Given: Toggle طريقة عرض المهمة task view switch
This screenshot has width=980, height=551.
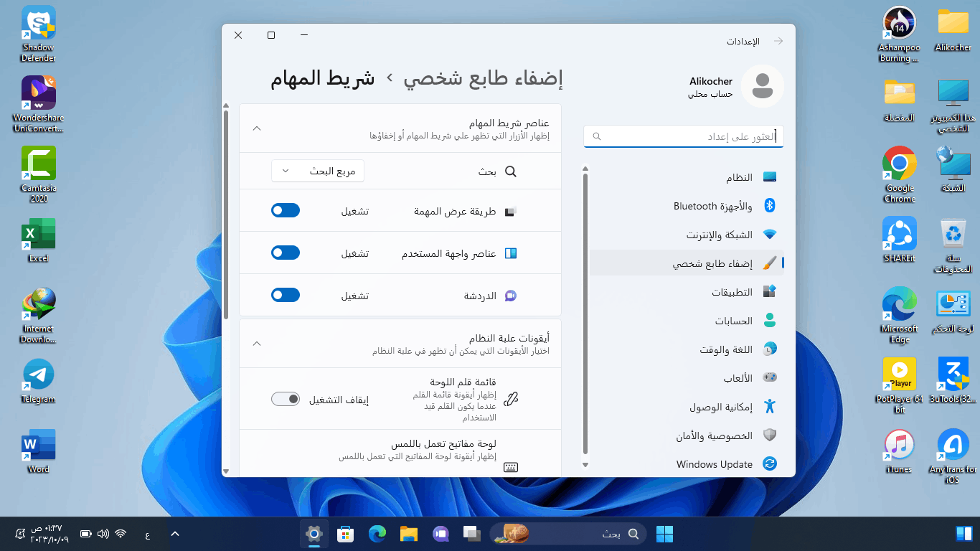Looking at the screenshot, I should pyautogui.click(x=286, y=210).
